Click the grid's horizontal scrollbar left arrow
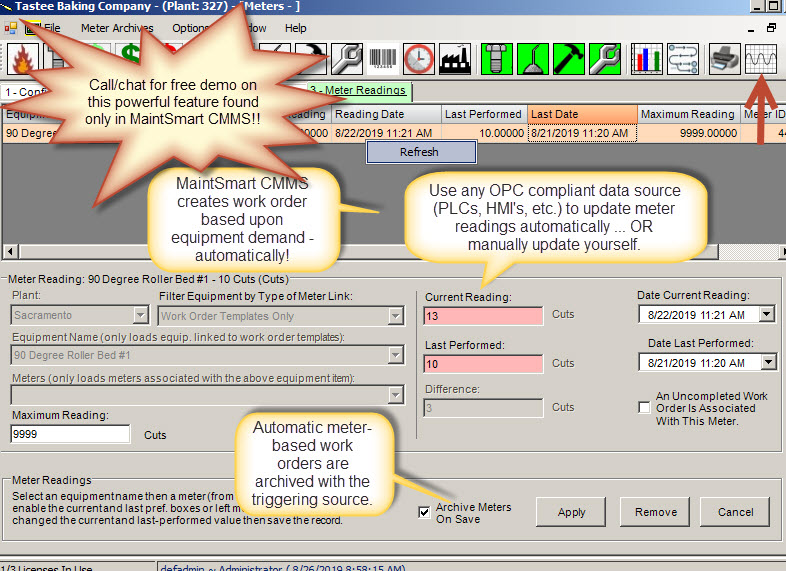Viewport: 786px width, 571px height. [11, 251]
